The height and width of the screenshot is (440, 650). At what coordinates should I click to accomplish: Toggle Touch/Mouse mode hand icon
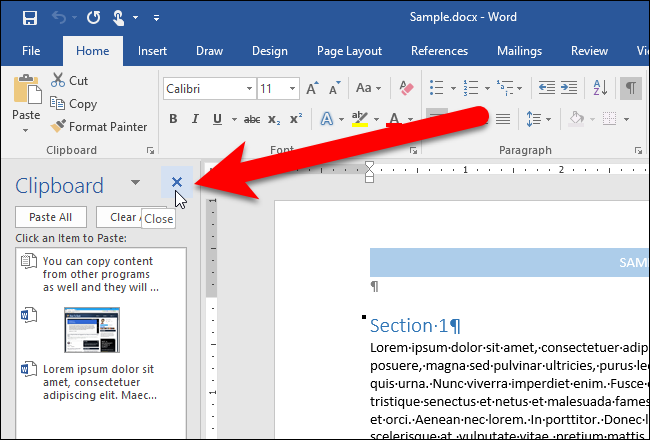coord(119,18)
